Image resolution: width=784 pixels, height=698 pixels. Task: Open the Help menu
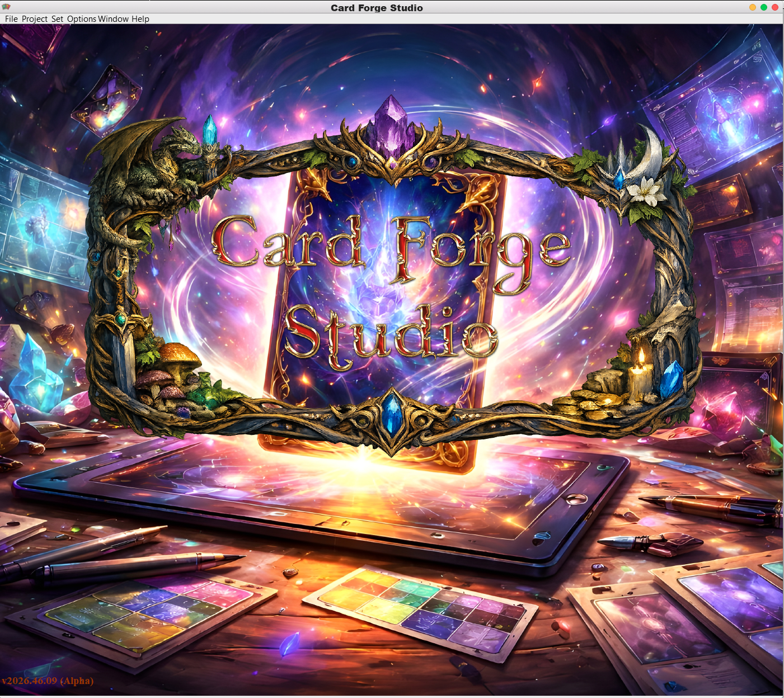(140, 19)
